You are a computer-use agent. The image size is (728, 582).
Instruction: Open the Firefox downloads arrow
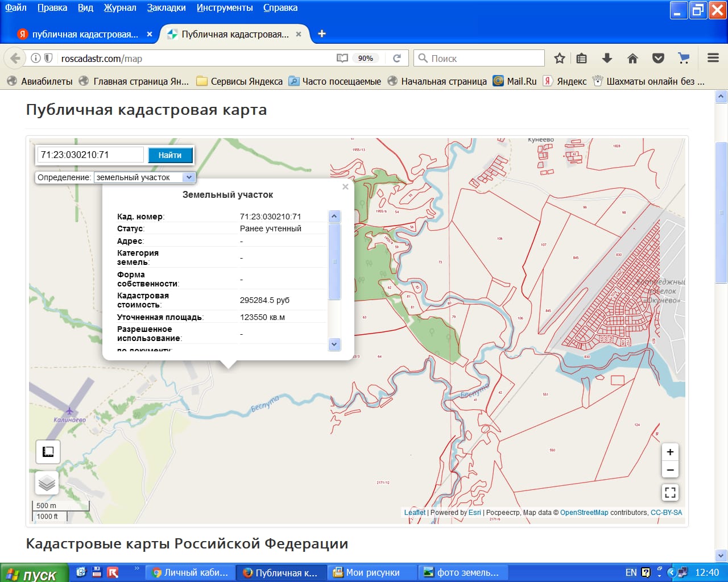tap(607, 58)
